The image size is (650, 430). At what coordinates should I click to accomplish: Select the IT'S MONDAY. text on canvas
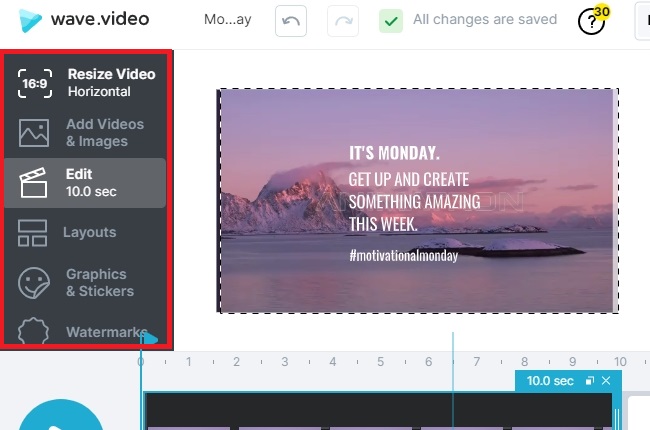[x=394, y=153]
